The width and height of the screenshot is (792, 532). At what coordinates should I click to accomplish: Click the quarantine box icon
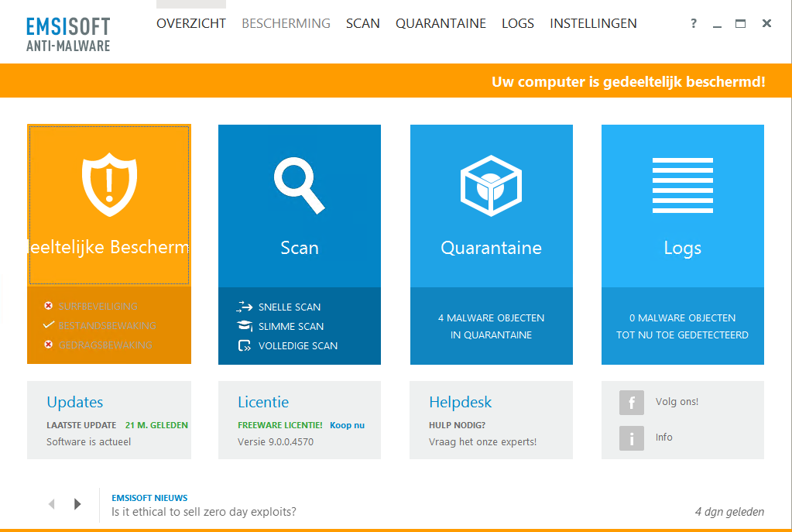(x=491, y=185)
